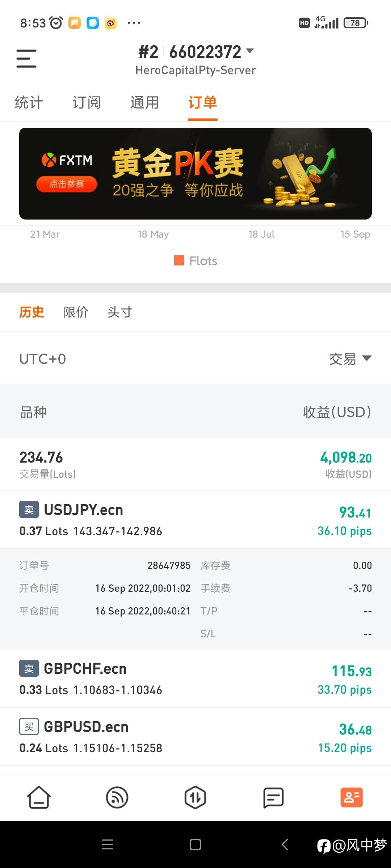
Task: Open the signal feed icon in bottom bar
Action: click(117, 797)
